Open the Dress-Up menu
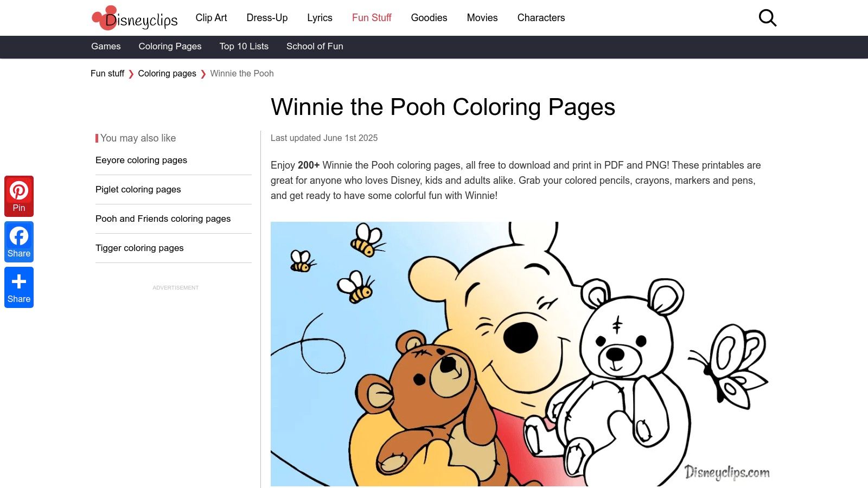 (267, 18)
